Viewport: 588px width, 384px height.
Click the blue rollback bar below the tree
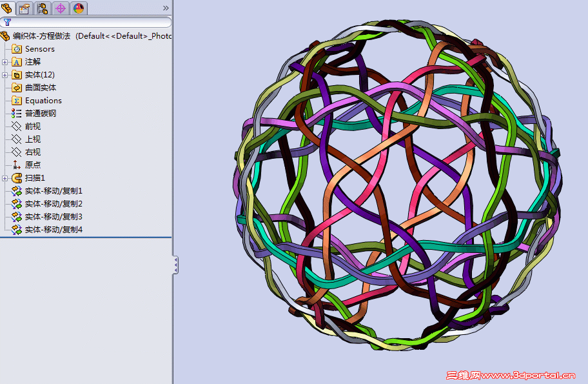coord(86,237)
